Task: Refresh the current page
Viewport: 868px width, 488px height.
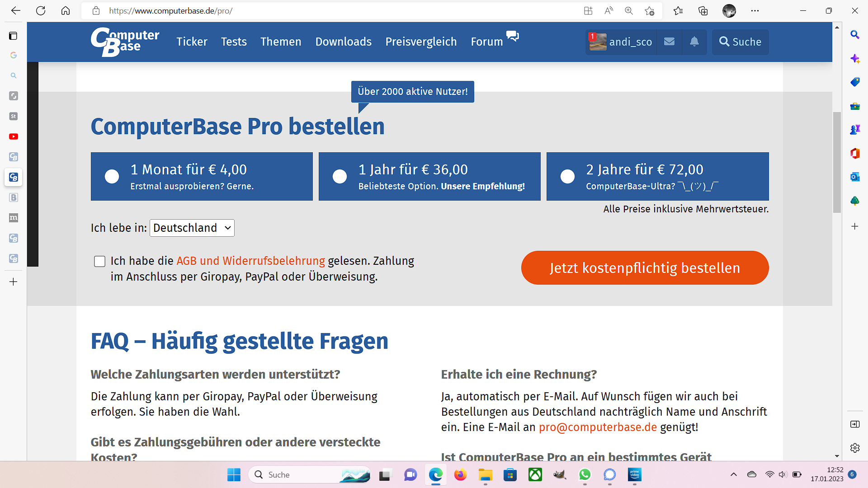Action: click(x=41, y=11)
